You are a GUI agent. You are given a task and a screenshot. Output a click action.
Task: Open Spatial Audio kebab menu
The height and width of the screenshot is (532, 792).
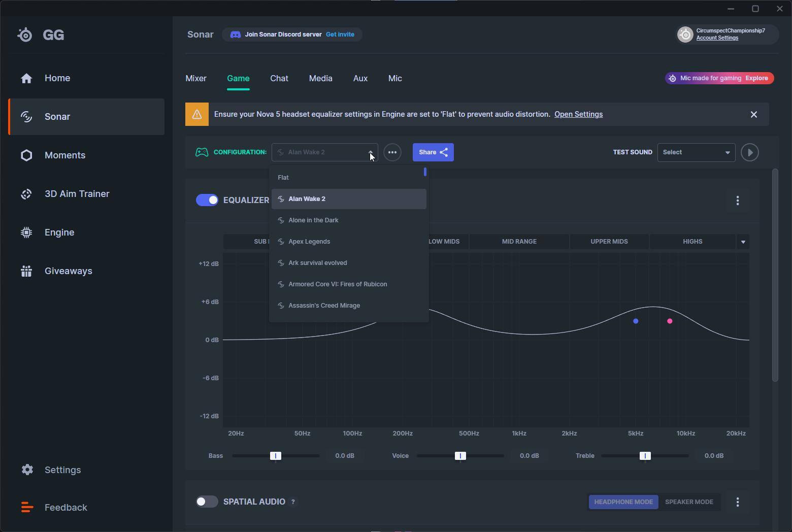pos(738,502)
